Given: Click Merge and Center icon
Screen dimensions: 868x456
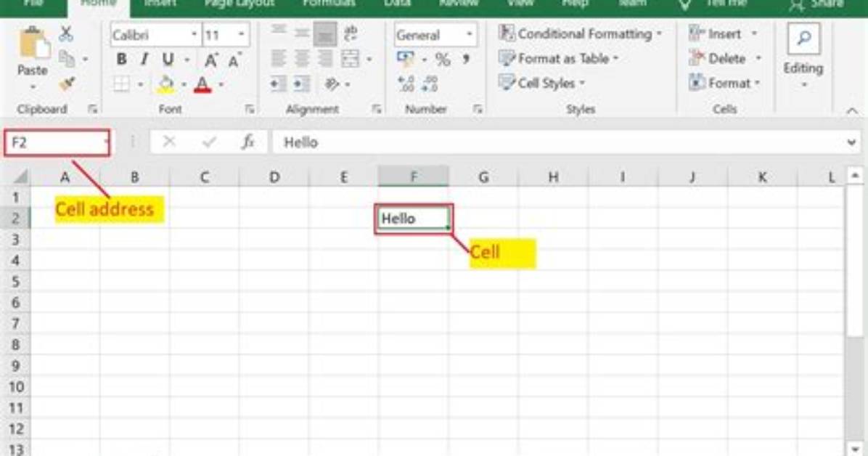Looking at the screenshot, I should [351, 58].
